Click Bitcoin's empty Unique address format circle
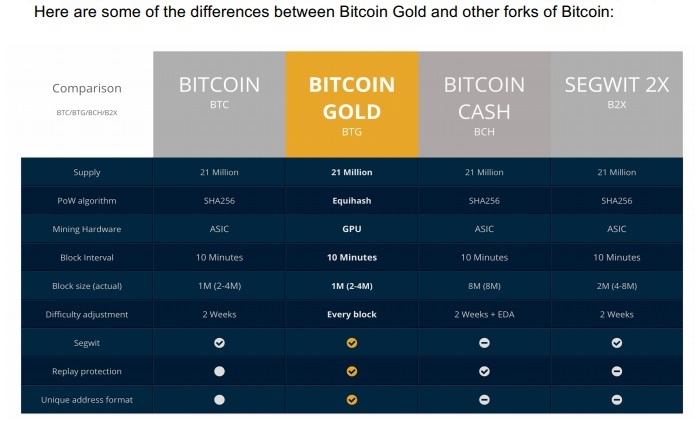The height and width of the screenshot is (424, 700). pos(219,400)
